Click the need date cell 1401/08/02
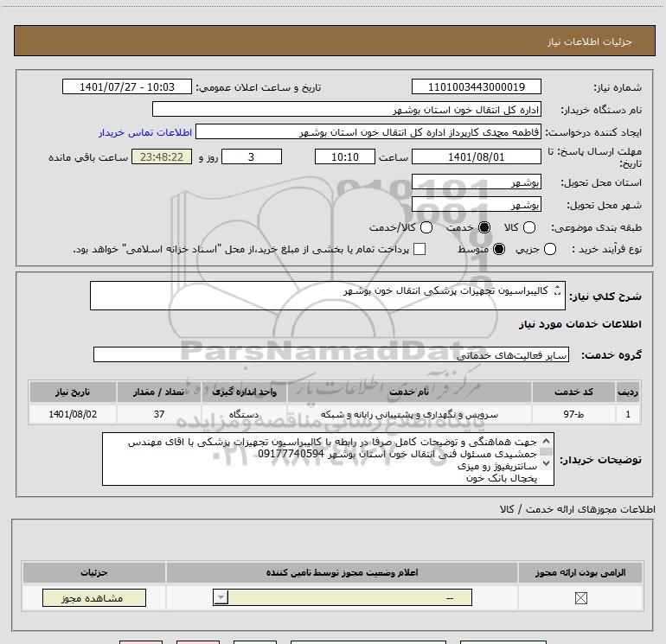The height and width of the screenshot is (644, 666). [73, 414]
